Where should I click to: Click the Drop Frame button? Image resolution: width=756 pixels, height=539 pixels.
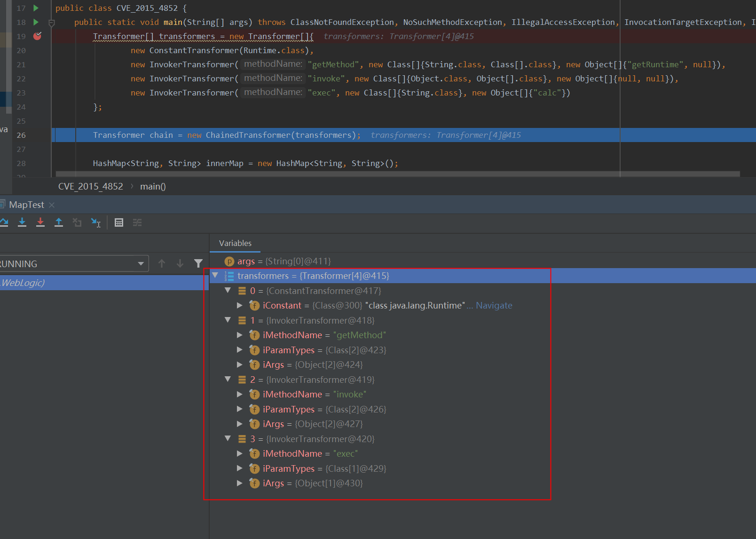tap(77, 222)
